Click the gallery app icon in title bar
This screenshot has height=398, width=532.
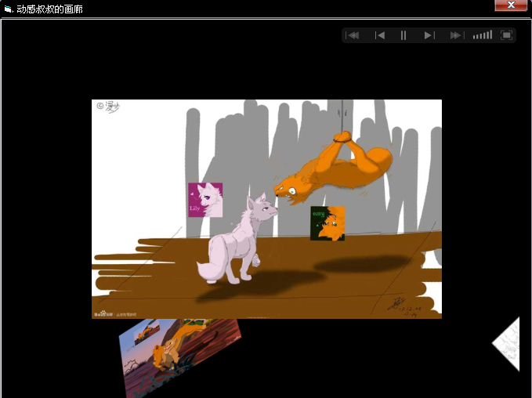pos(8,9)
